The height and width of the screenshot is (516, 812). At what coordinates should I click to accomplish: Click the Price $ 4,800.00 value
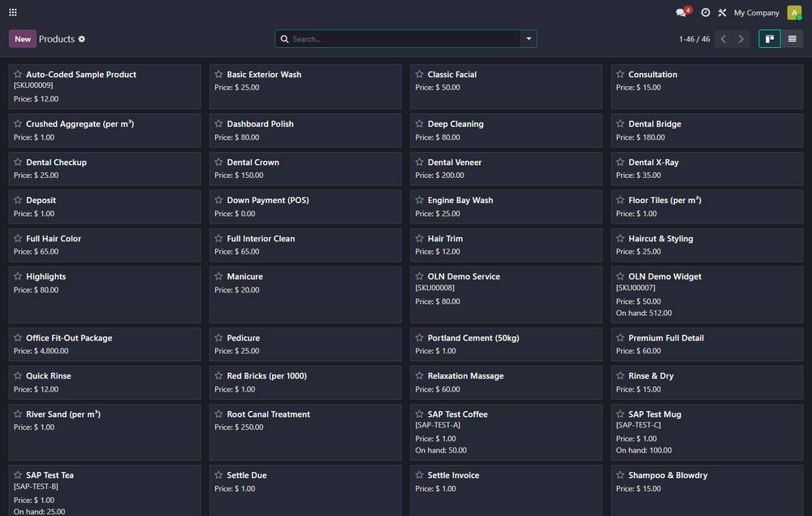coord(41,351)
